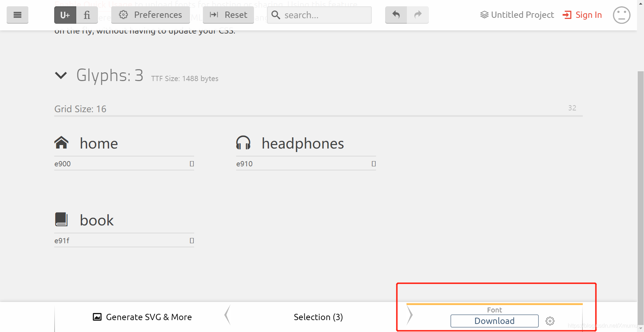Open font Preferences

(x=150, y=15)
